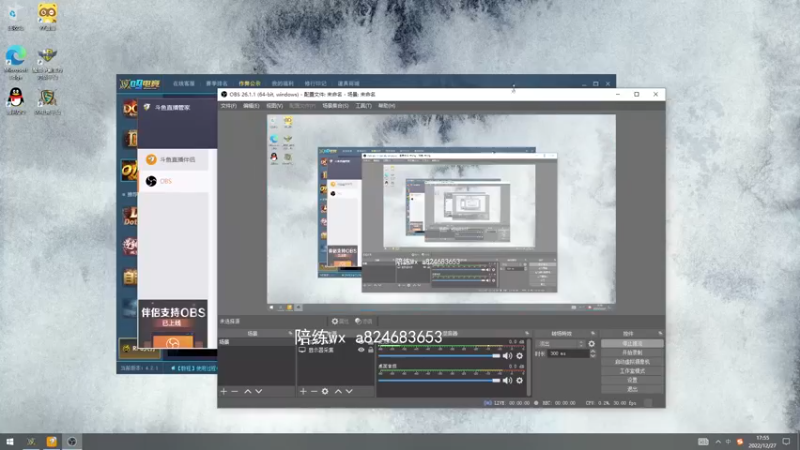800x450 pixels.
Task: Open notification center in system tray
Action: pos(786,441)
